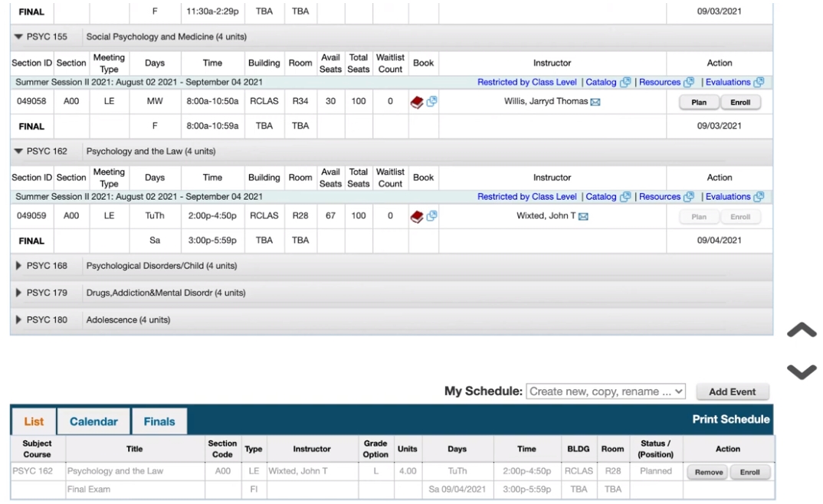Open Evaluations external icon in PSYC 162 row
Viewport: 823px width, 504px height.
click(x=759, y=197)
